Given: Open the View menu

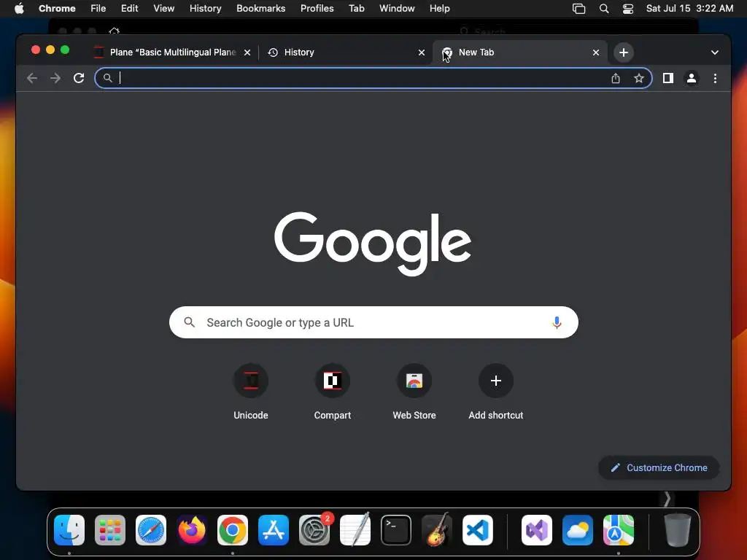Looking at the screenshot, I should click(163, 9).
